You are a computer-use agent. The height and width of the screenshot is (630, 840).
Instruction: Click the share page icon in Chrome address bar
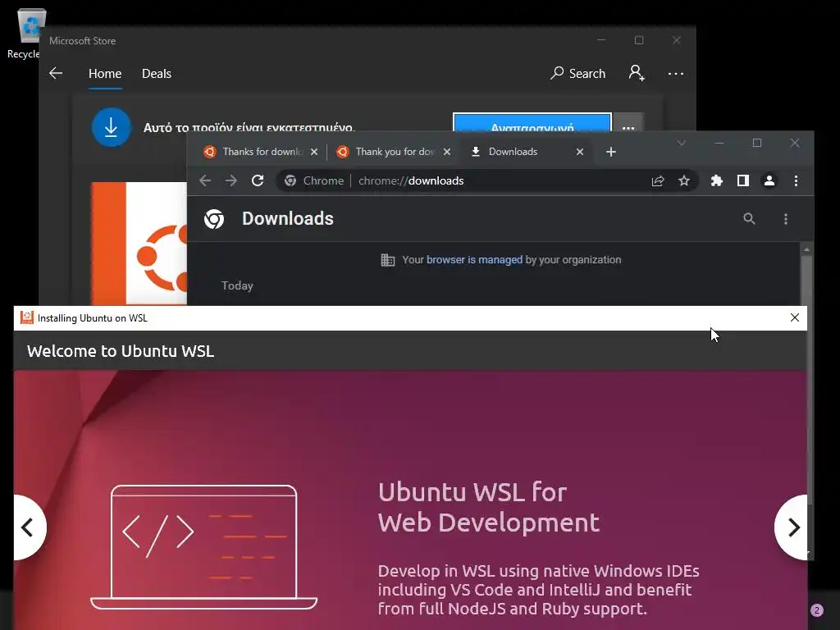(x=658, y=181)
